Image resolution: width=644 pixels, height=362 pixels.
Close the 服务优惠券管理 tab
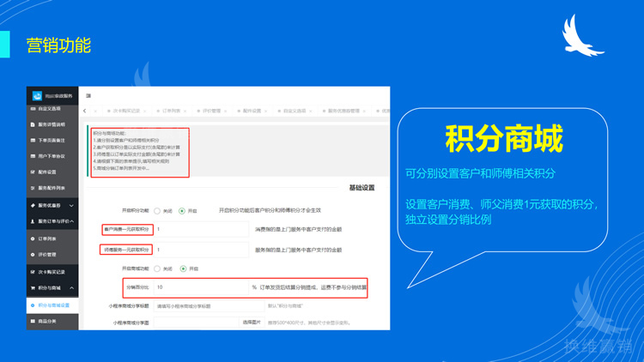[x=364, y=112]
